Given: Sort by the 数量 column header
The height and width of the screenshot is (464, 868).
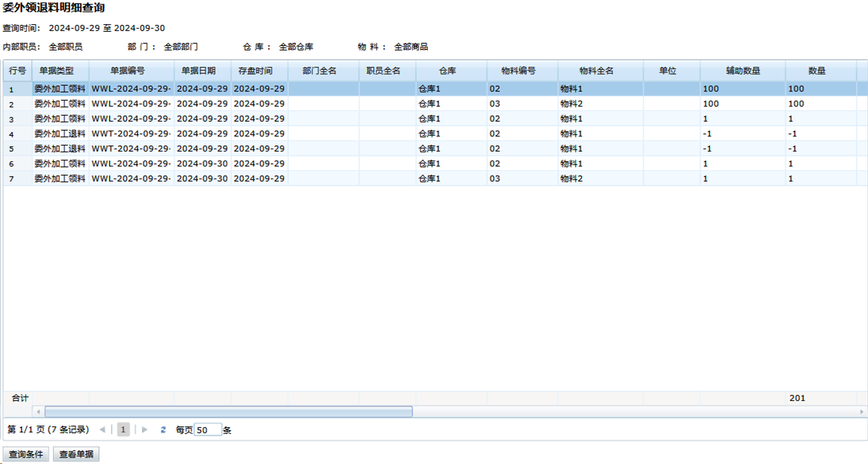Looking at the screenshot, I should 816,71.
